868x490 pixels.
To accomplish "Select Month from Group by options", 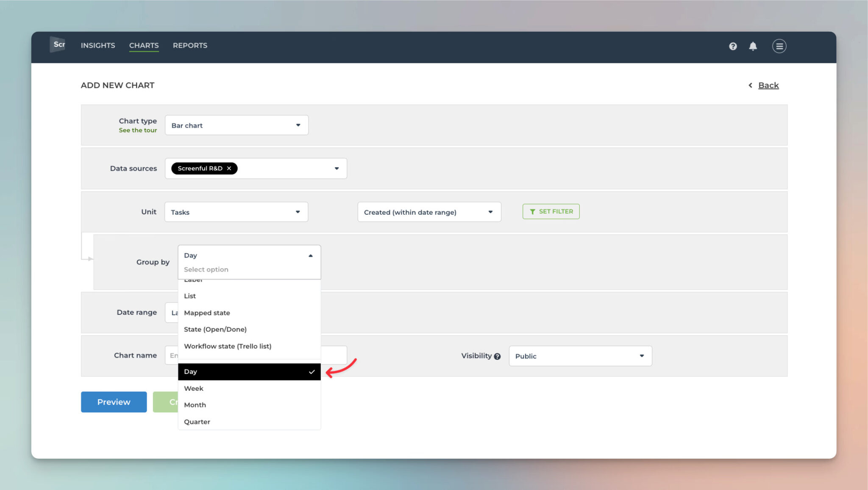I will [195, 405].
